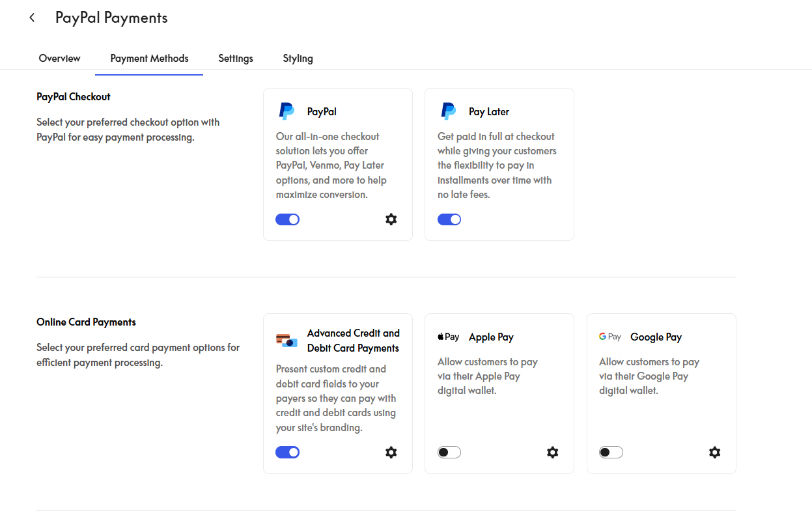812x532 pixels.
Task: Disable the Pay Later toggle
Action: click(x=449, y=219)
